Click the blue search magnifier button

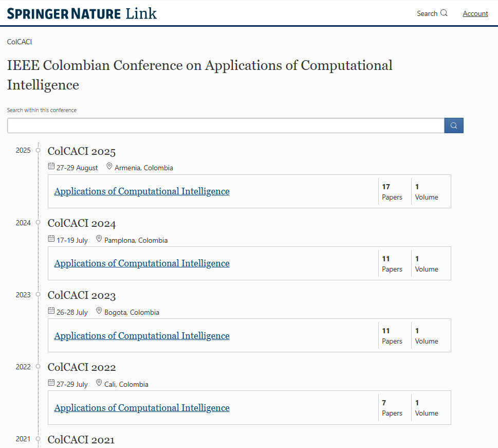click(x=454, y=126)
